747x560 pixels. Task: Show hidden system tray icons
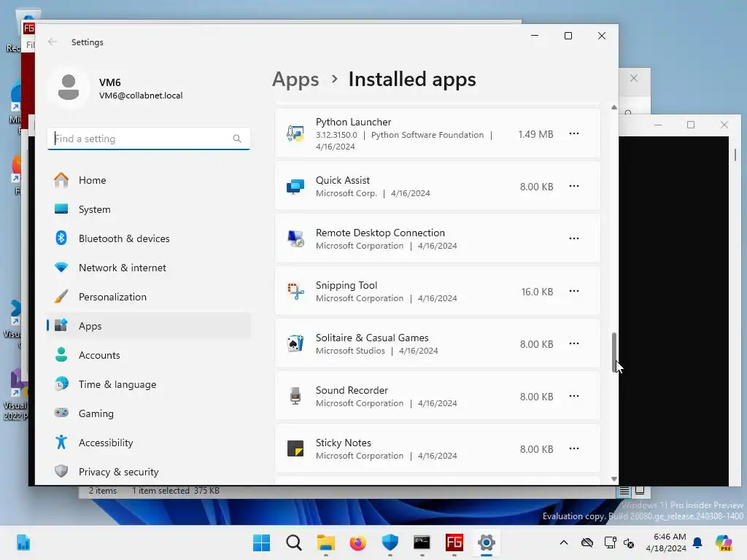(564, 542)
